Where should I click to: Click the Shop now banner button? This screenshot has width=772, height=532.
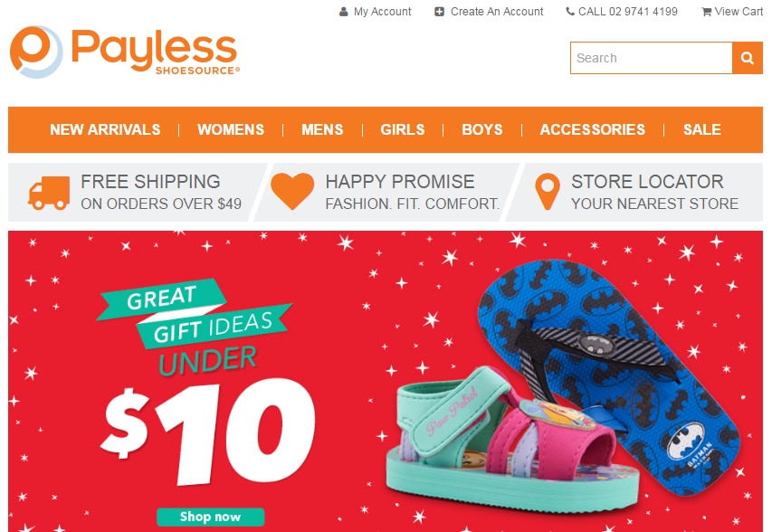click(x=211, y=517)
